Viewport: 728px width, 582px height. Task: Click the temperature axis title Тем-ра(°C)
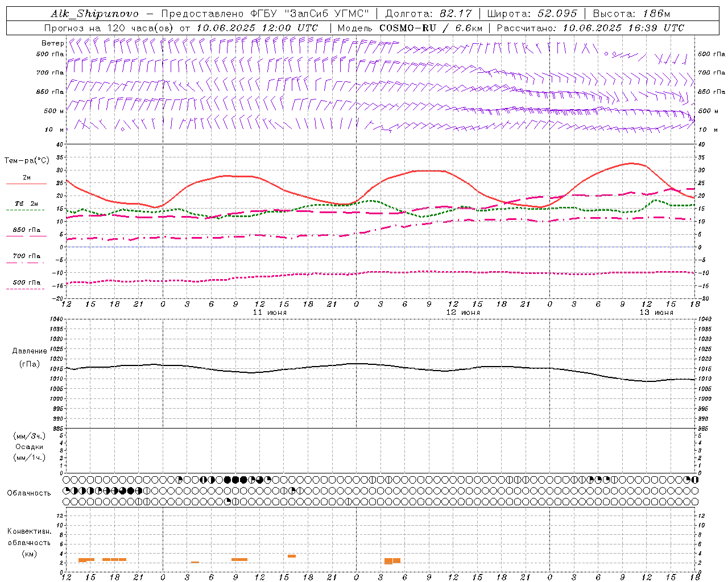point(27,161)
